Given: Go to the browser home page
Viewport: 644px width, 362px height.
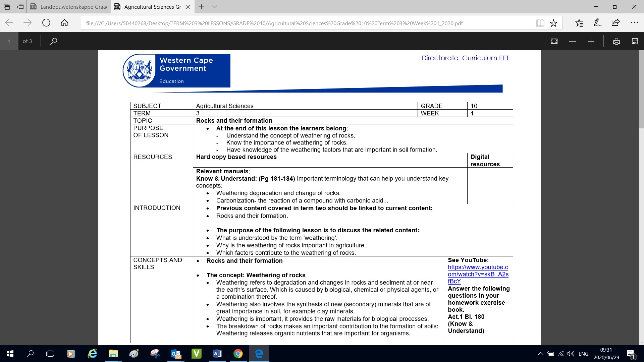Looking at the screenshot, I should (64, 23).
